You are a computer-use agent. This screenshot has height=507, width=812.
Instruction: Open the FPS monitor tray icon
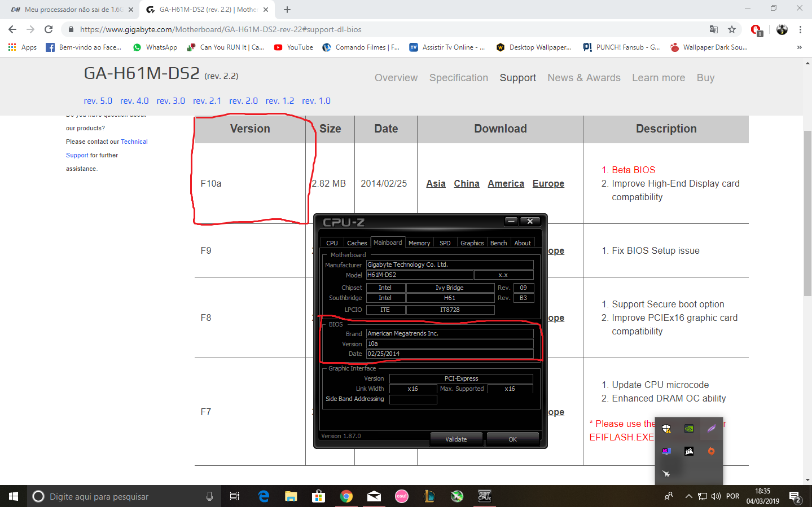click(666, 451)
